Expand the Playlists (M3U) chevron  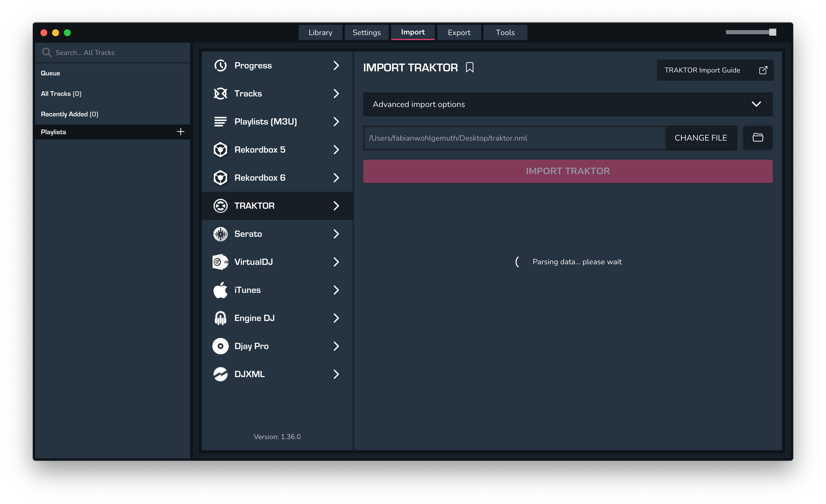coord(336,122)
